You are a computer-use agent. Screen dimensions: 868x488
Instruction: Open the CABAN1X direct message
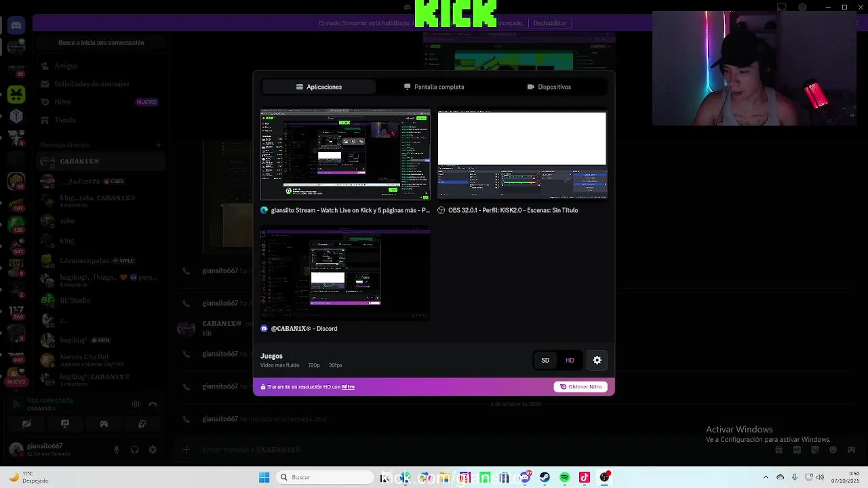[x=100, y=161]
